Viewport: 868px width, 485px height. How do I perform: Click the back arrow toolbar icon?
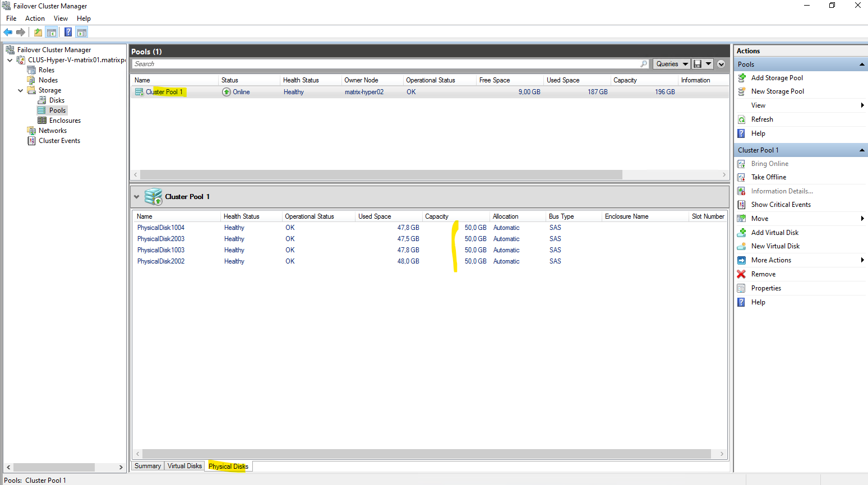click(x=8, y=32)
